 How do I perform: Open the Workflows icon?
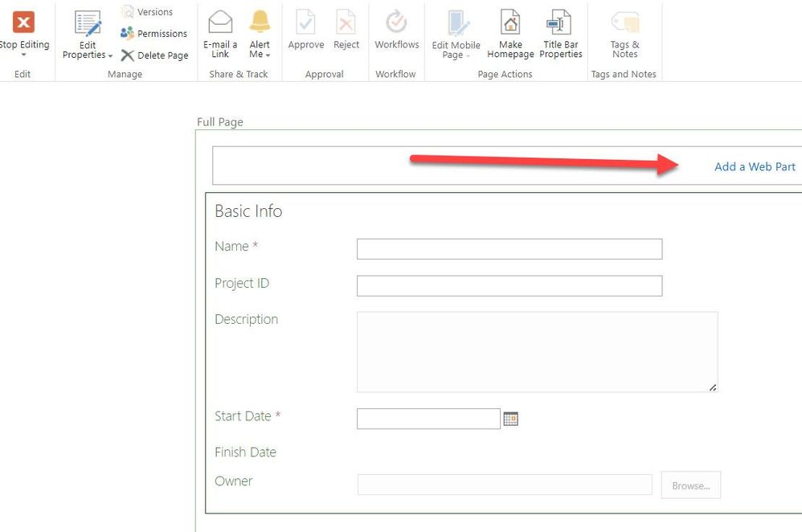coord(396,22)
